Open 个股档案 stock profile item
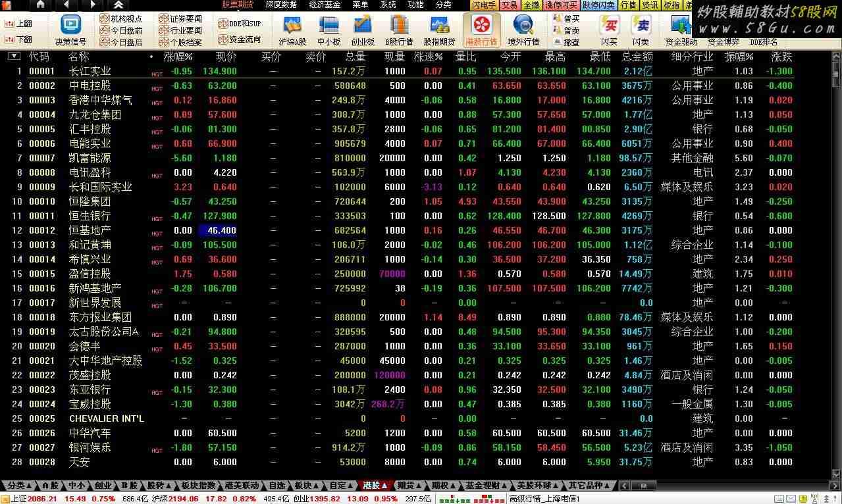The width and height of the screenshot is (842, 504). pos(181,42)
